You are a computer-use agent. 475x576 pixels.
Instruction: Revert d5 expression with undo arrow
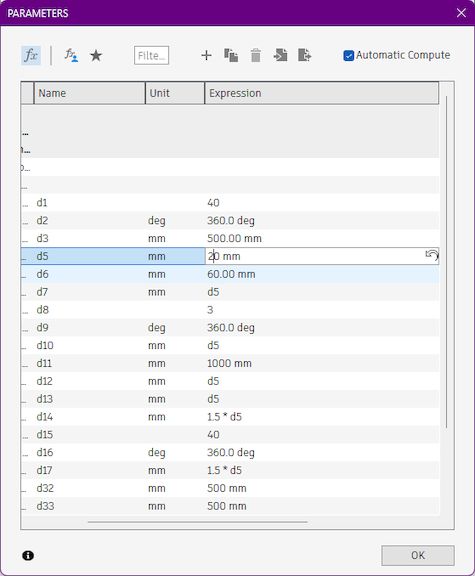click(432, 255)
